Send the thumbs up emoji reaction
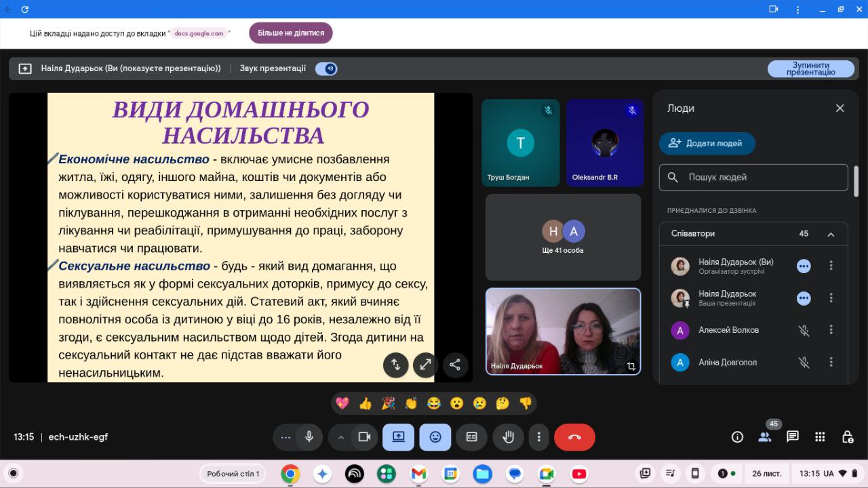Image resolution: width=868 pixels, height=488 pixels. [x=366, y=403]
